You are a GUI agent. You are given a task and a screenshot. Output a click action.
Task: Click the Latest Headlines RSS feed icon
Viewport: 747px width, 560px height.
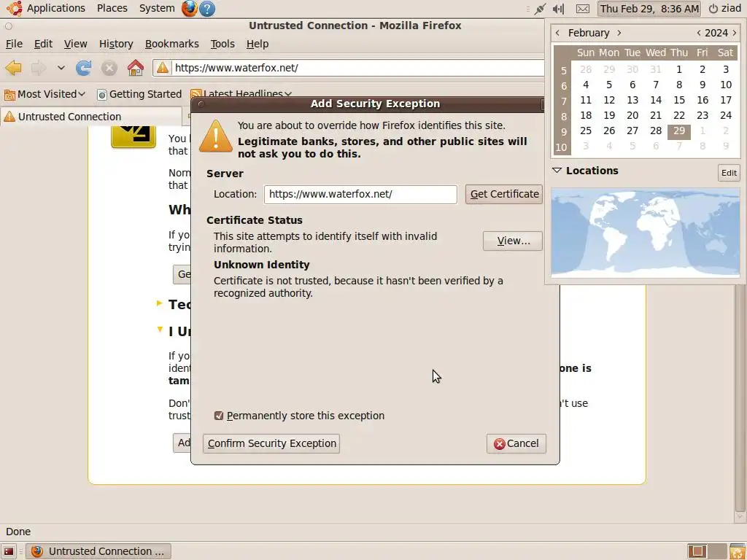click(x=196, y=94)
